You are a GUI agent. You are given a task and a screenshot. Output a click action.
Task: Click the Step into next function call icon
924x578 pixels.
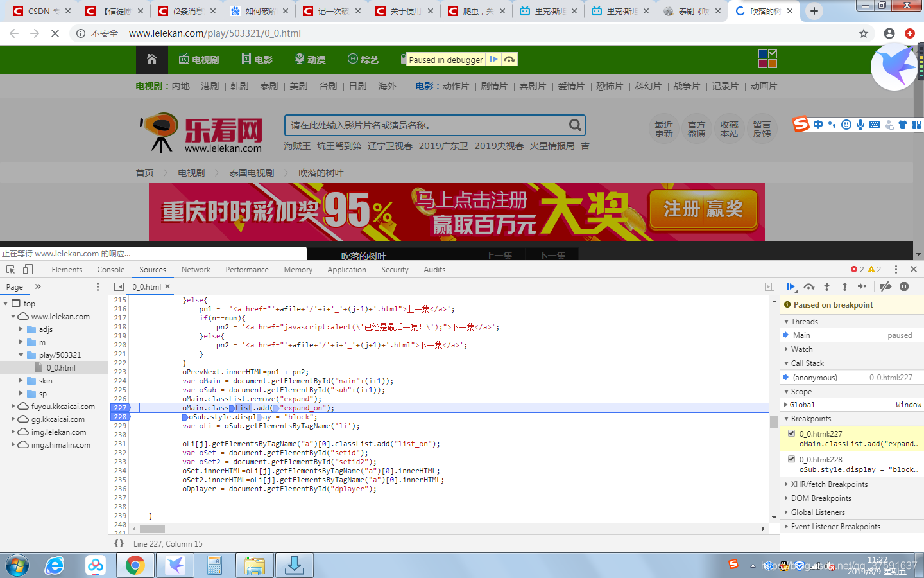click(x=826, y=286)
